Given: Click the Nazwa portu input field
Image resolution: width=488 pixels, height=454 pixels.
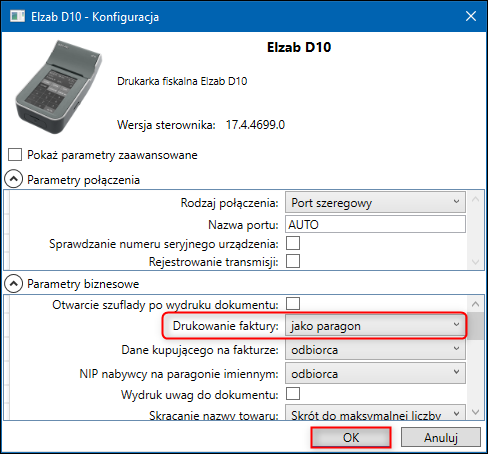Looking at the screenshot, I should [375, 224].
